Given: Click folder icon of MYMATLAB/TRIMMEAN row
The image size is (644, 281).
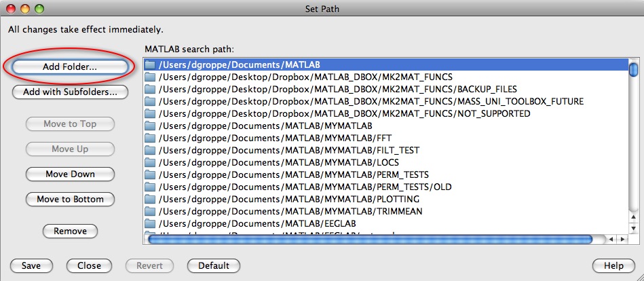Looking at the screenshot, I should point(150,212).
